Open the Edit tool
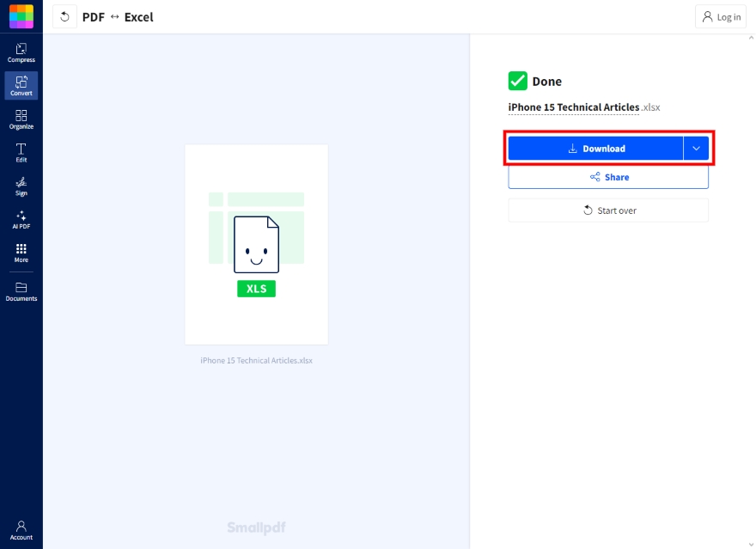Screen dimensions: 756x549 (21, 152)
